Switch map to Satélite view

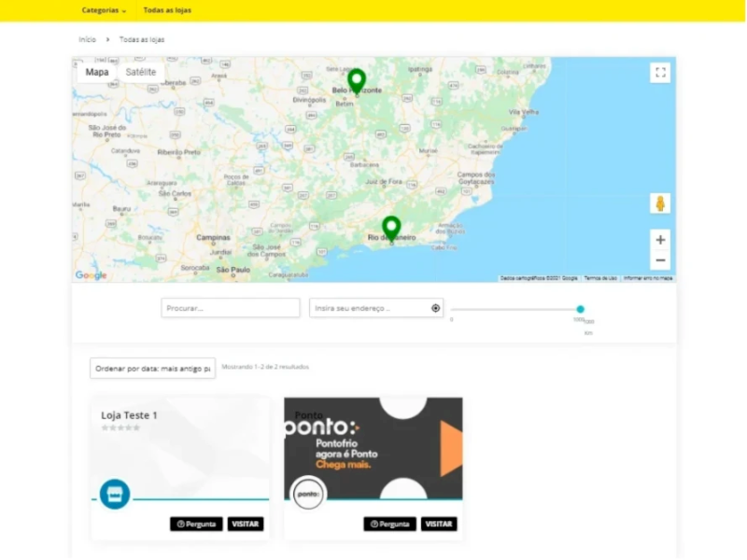141,72
